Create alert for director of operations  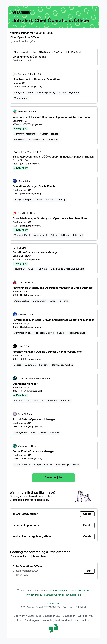tap(87, 525)
